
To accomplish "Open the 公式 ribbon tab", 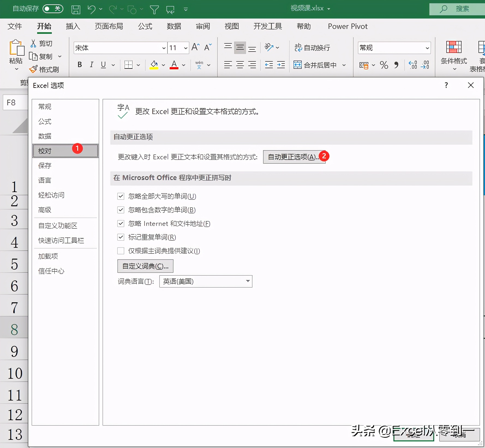I will coord(145,26).
